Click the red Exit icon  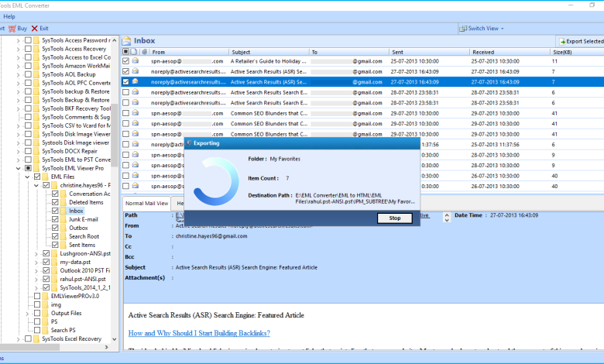[35, 29]
